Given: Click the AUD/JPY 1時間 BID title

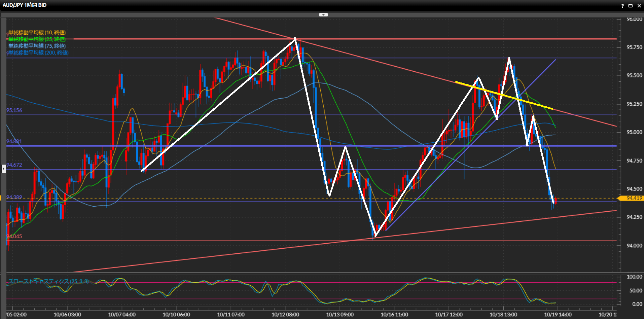Looking at the screenshot, I should tap(25, 5).
